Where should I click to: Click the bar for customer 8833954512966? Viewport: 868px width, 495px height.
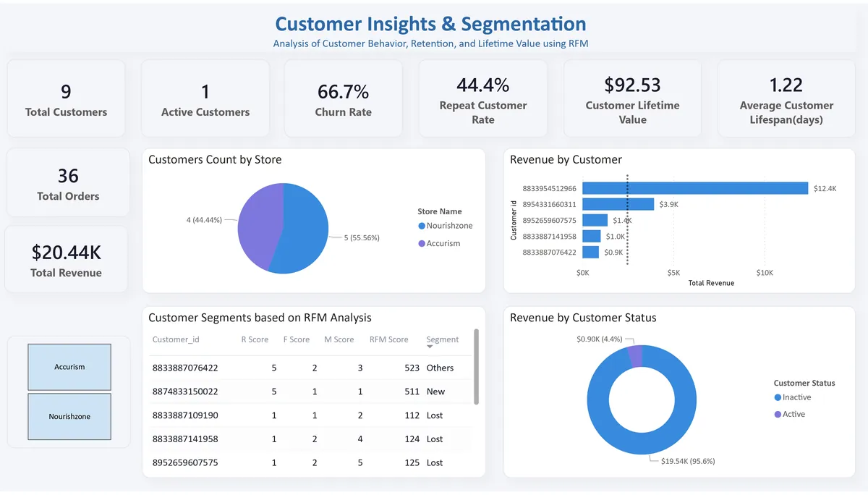[x=695, y=188]
